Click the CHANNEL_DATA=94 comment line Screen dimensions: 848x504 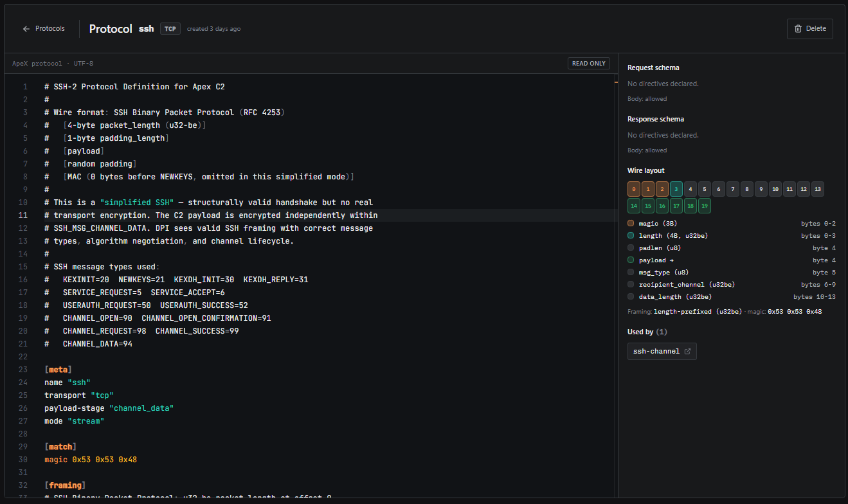(x=89, y=344)
